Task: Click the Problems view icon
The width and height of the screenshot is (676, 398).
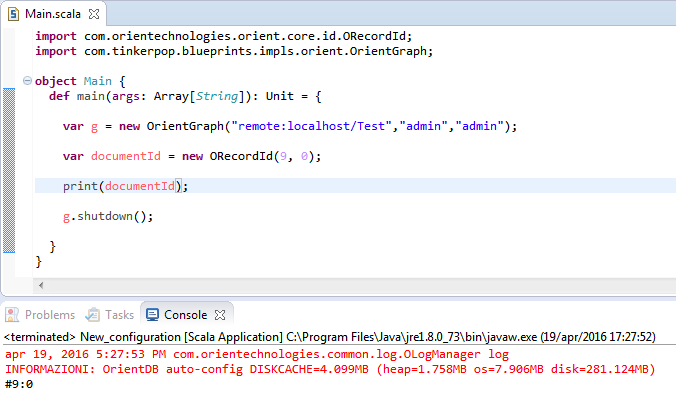Action: pos(12,315)
